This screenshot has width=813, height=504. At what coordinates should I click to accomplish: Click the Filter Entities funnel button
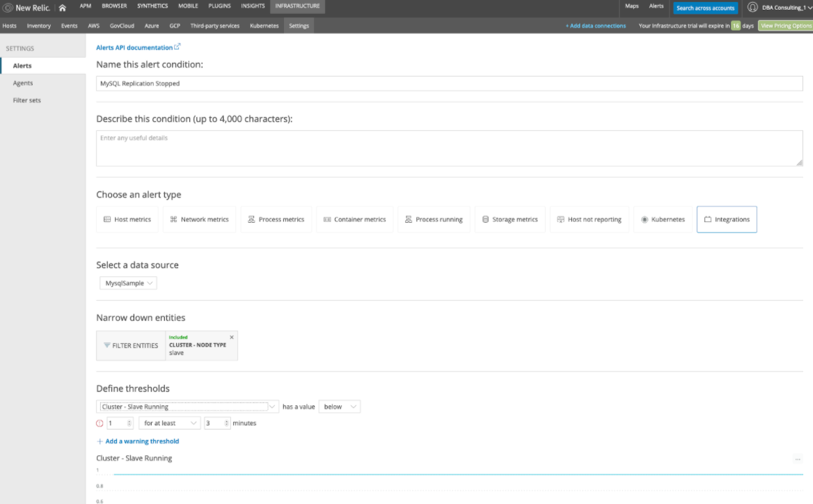[x=131, y=345]
